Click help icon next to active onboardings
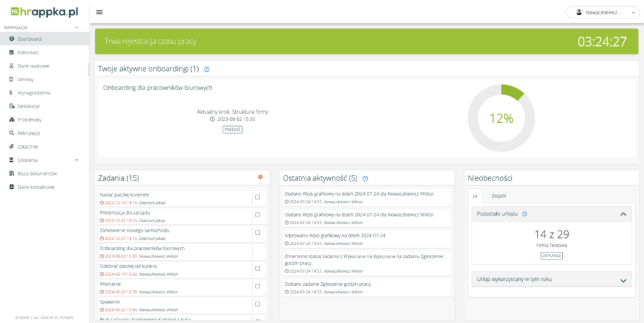This screenshot has height=323, width=644. [207, 69]
